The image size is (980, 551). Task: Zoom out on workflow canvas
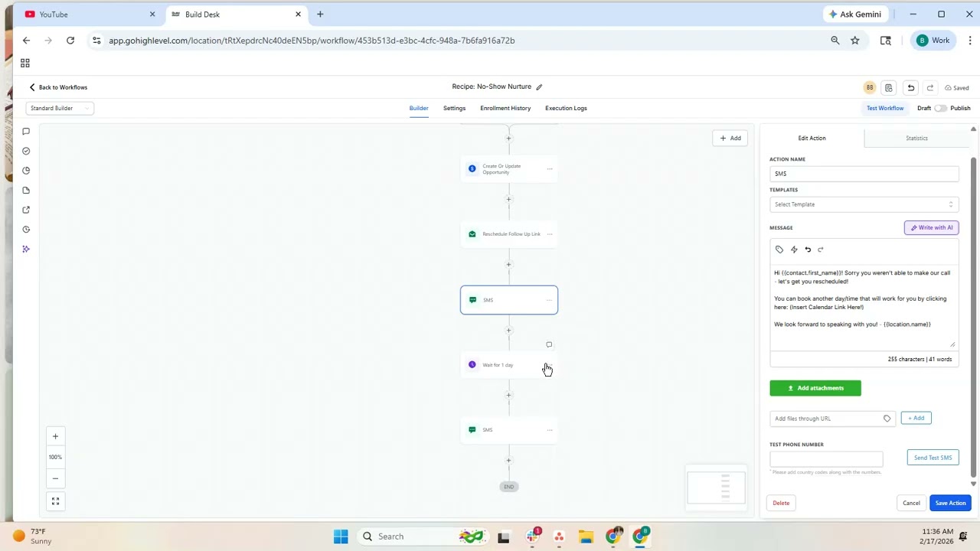(x=55, y=478)
